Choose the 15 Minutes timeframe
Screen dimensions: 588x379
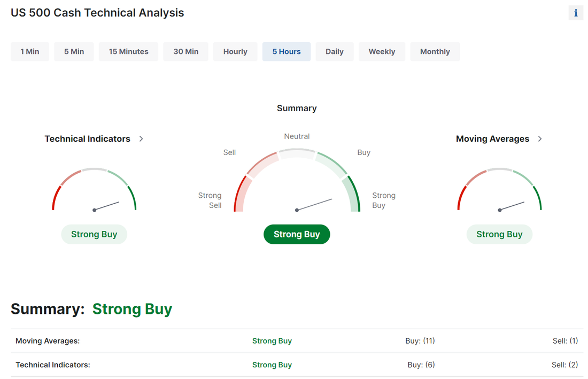click(x=129, y=52)
